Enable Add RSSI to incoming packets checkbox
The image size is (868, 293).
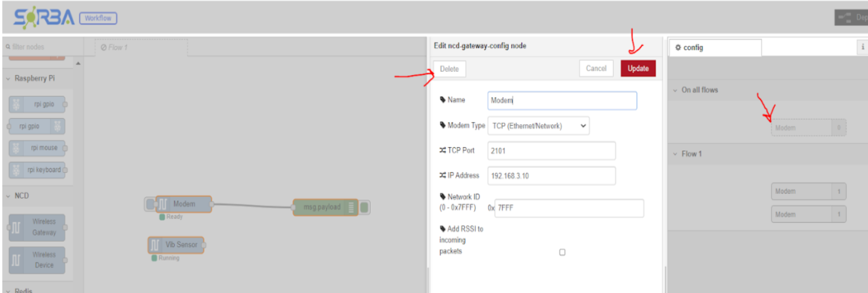coord(562,252)
